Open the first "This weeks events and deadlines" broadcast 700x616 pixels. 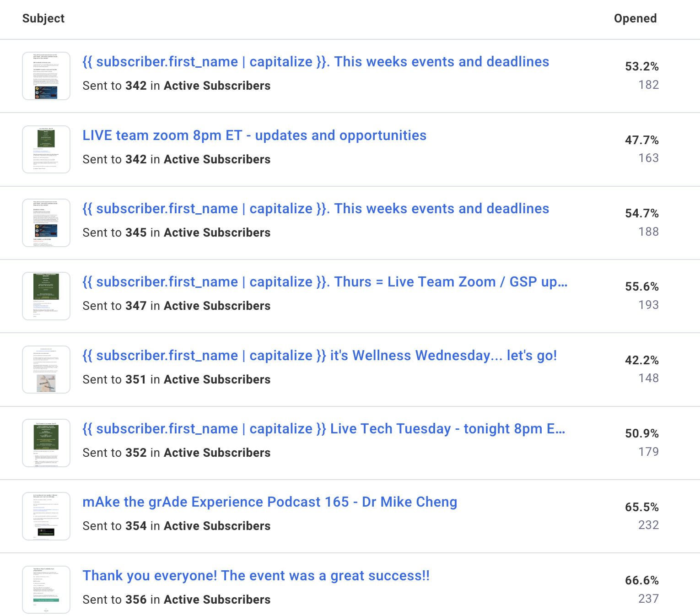click(316, 62)
